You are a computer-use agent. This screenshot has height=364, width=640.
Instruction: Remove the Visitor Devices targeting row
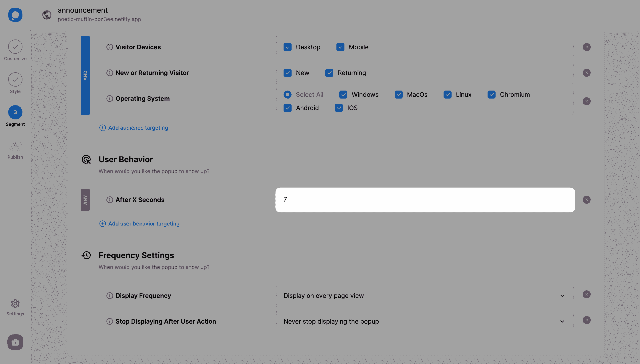coord(586,47)
